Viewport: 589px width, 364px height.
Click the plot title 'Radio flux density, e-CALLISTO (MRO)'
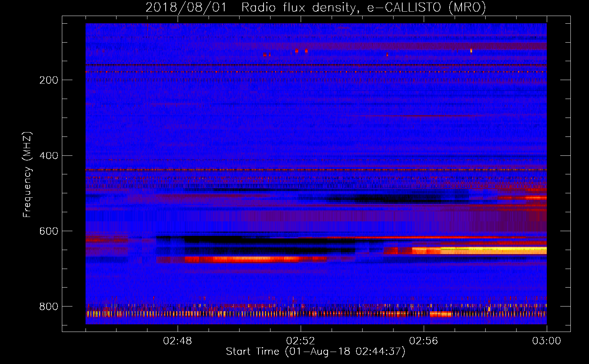coord(364,7)
